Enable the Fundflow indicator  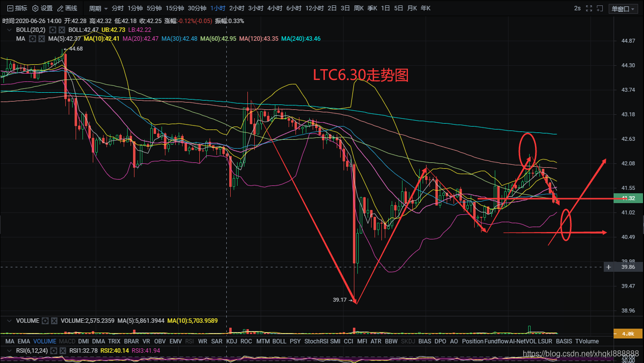click(496, 341)
